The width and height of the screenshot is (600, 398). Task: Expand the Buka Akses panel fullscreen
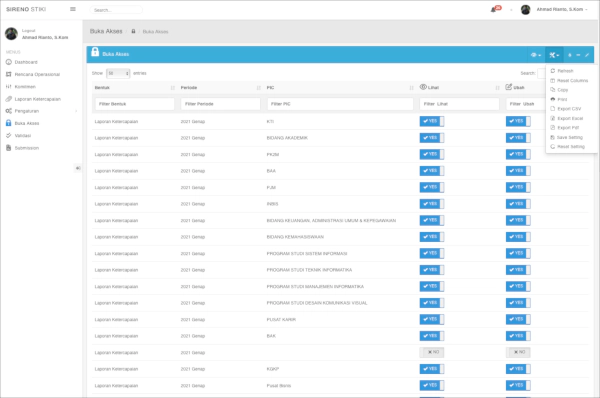point(587,55)
